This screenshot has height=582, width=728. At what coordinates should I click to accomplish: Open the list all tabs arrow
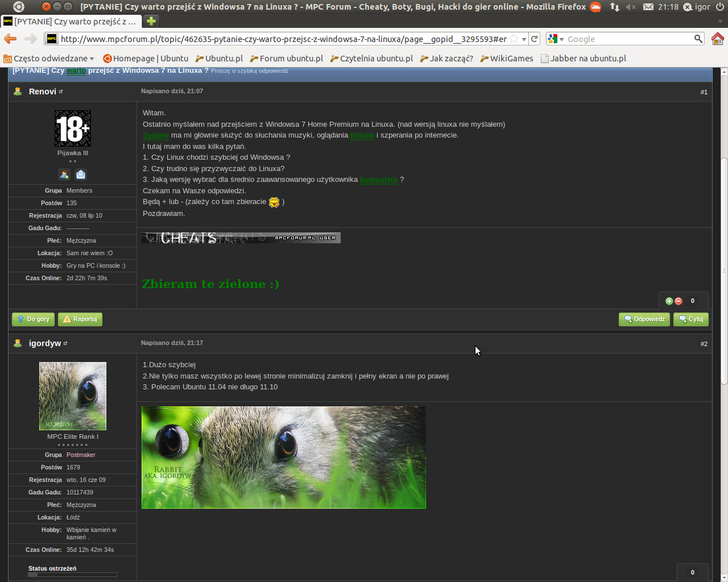[720, 21]
